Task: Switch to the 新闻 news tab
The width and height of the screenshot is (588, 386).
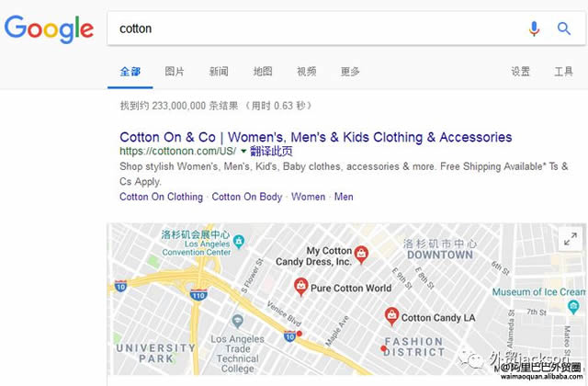Action: (x=219, y=72)
